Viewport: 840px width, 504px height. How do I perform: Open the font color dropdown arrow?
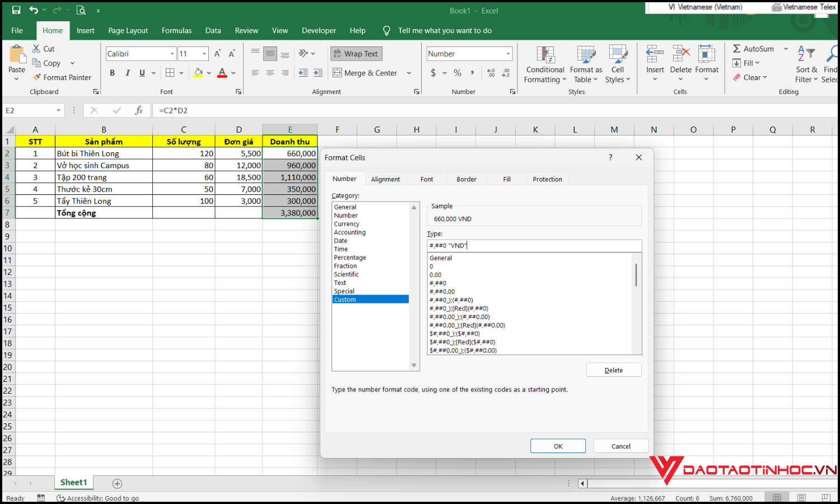(x=233, y=73)
